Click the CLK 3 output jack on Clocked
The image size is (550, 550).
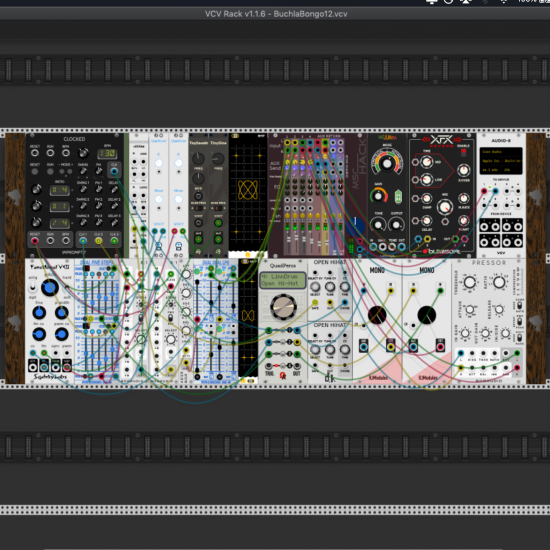[114, 241]
